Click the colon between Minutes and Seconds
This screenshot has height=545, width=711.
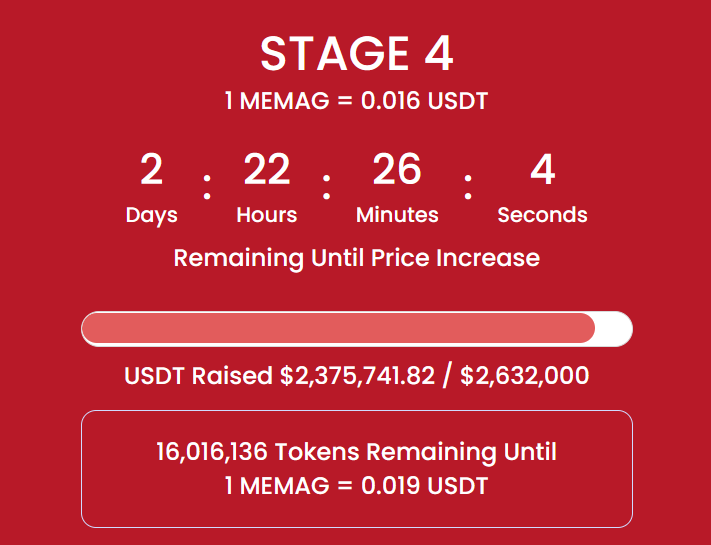468,187
